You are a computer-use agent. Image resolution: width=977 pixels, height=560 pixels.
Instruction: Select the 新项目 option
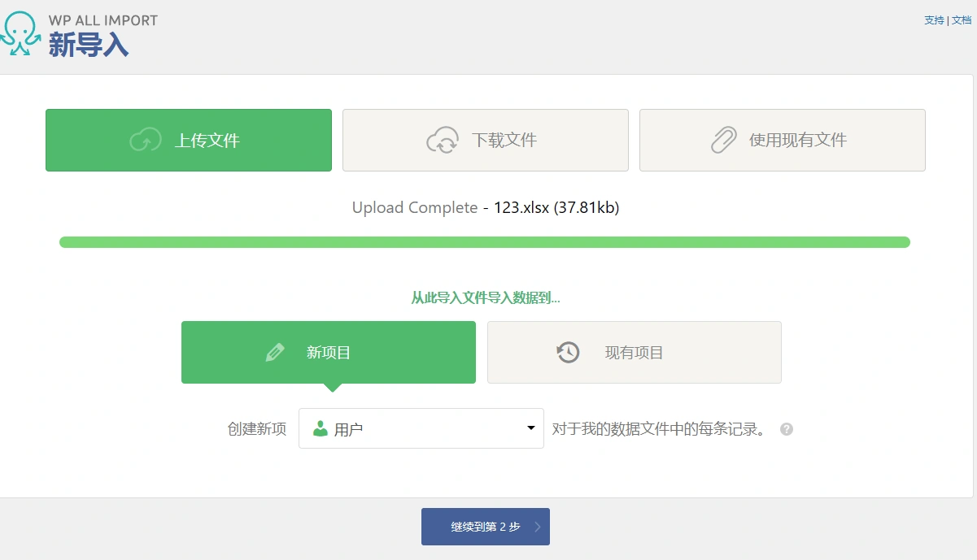(x=329, y=352)
